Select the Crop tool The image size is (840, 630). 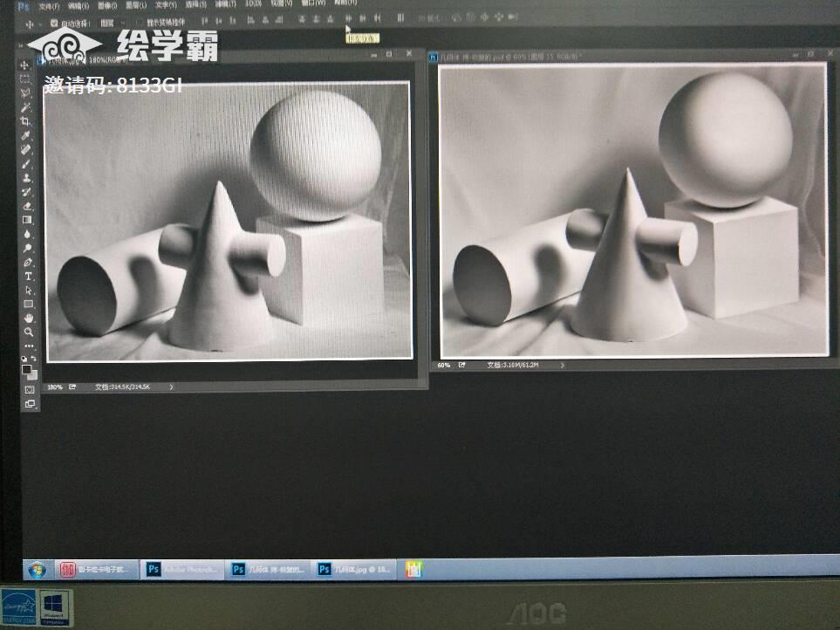click(x=25, y=121)
